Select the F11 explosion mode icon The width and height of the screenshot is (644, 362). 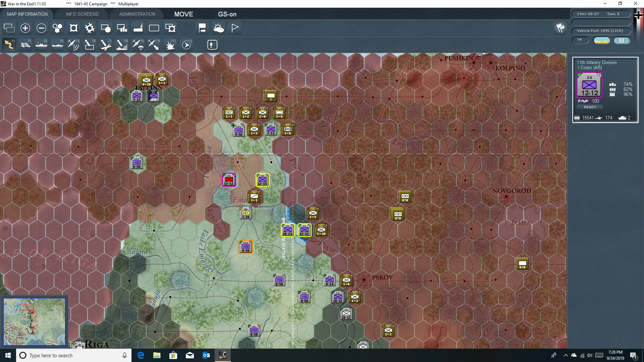click(170, 45)
